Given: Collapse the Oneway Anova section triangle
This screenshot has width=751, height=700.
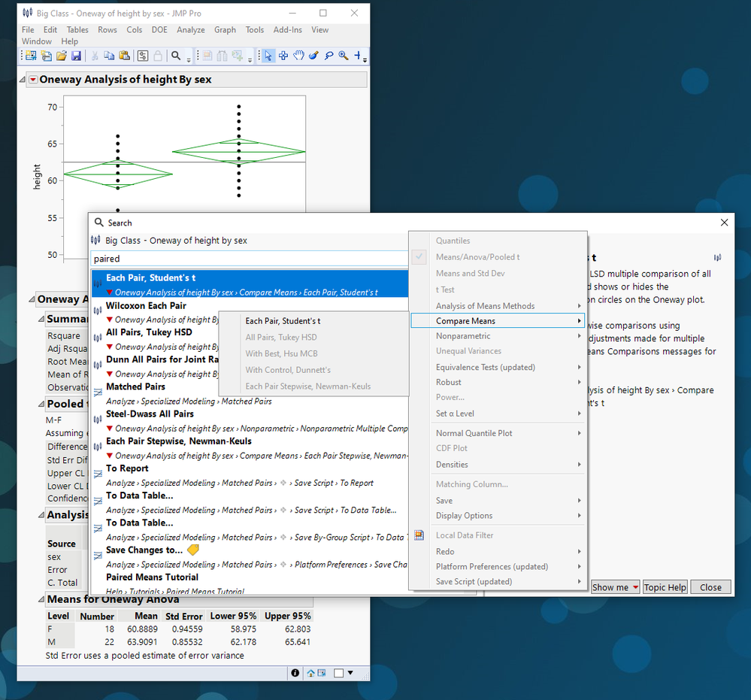Looking at the screenshot, I should 32,299.
